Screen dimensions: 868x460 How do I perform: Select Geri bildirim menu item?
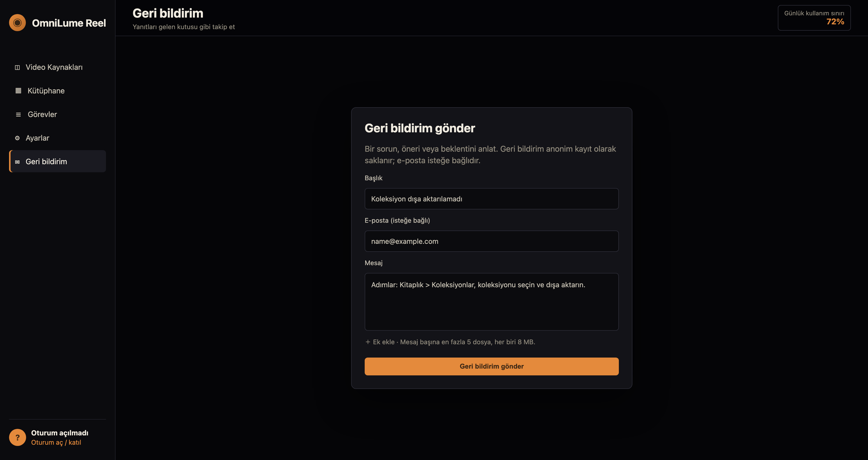click(x=58, y=161)
